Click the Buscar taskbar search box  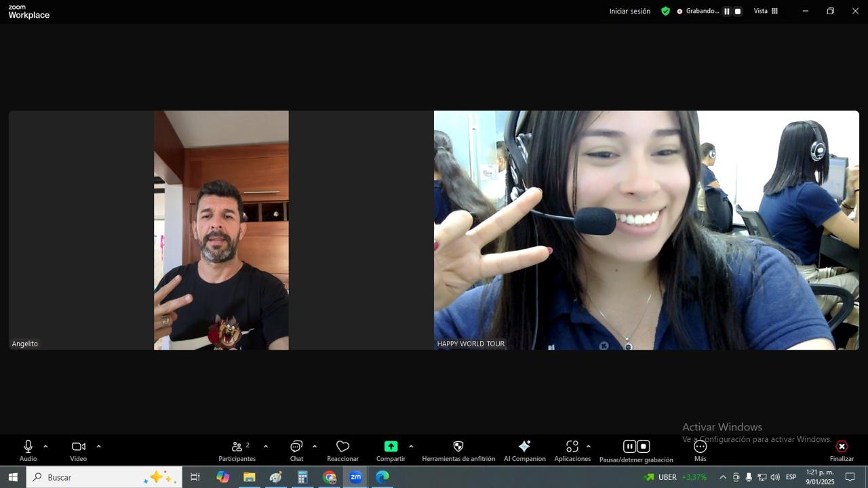[104, 477]
